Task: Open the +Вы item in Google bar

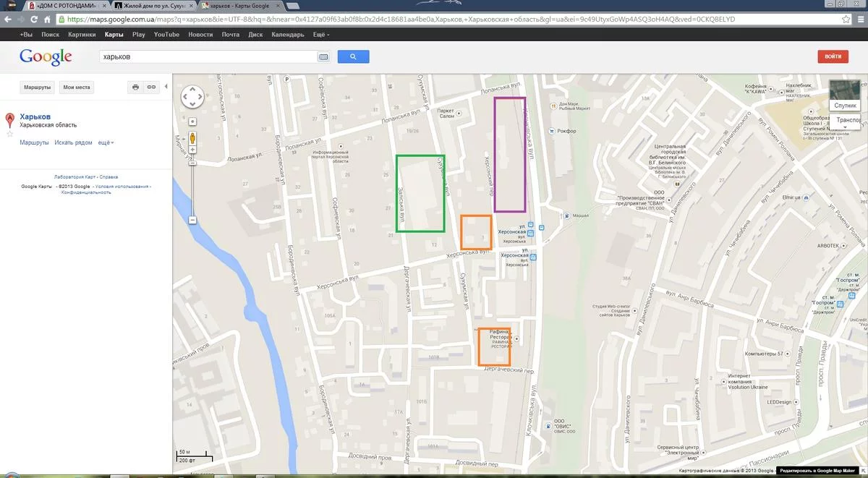Action: [26, 35]
